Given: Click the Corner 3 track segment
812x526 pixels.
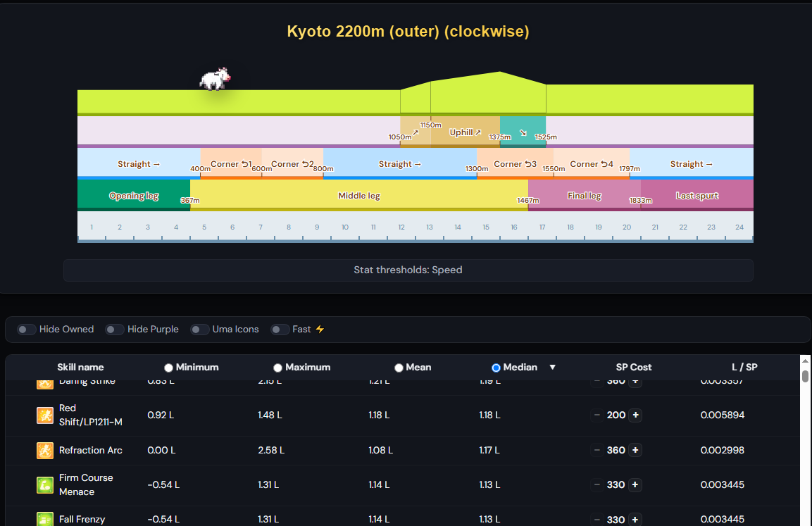Looking at the screenshot, I should pyautogui.click(x=516, y=163).
